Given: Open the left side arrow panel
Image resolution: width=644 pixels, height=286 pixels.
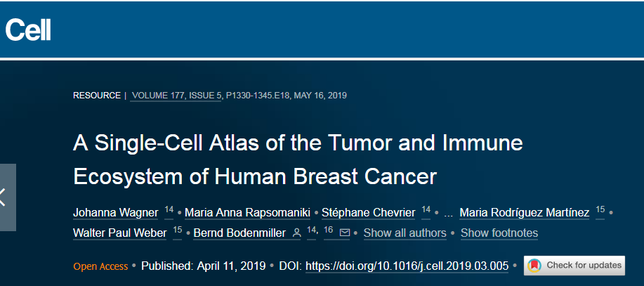Looking at the screenshot, I should click(x=8, y=197).
